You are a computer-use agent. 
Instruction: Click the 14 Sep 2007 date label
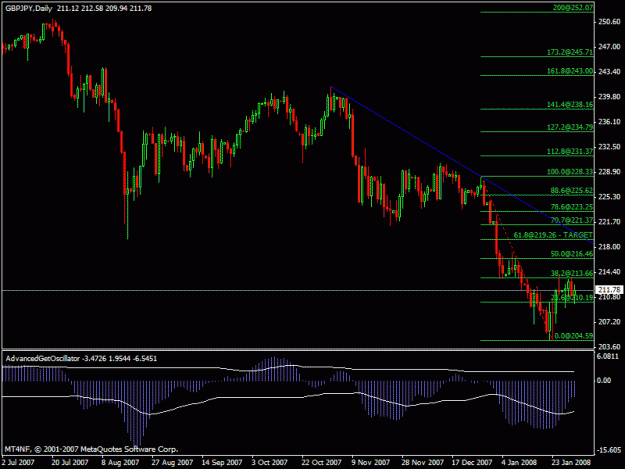[x=222, y=463]
